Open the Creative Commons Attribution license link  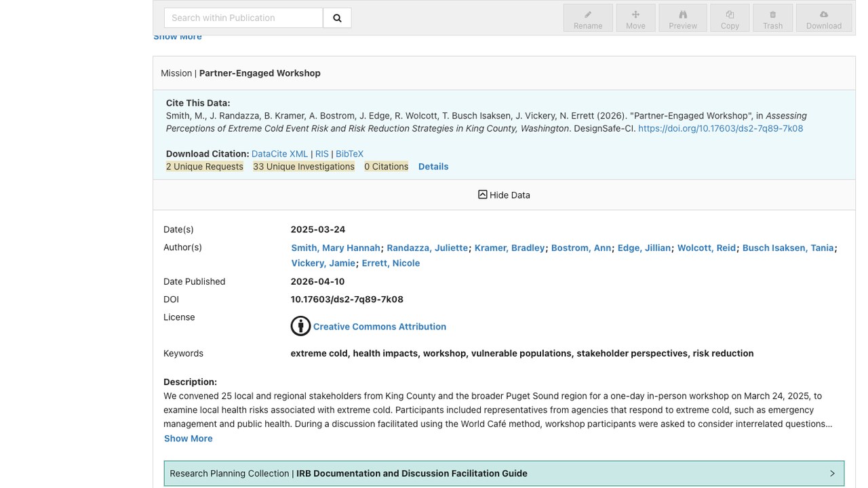[x=380, y=327]
